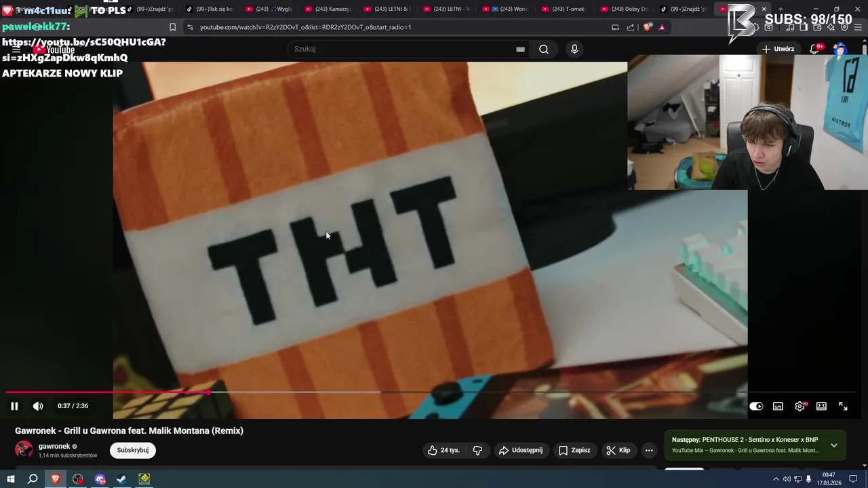Open the Windows notification center
The image size is (868, 488).
(853, 479)
